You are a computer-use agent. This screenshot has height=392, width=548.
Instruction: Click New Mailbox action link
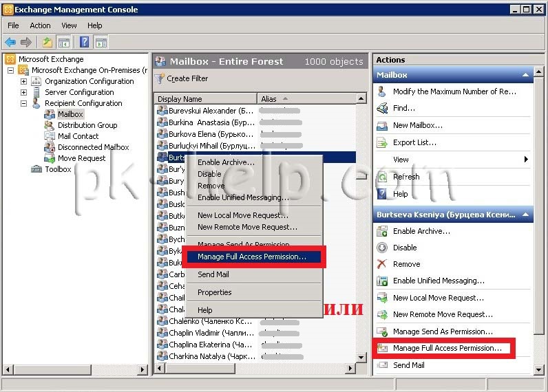pyautogui.click(x=418, y=125)
